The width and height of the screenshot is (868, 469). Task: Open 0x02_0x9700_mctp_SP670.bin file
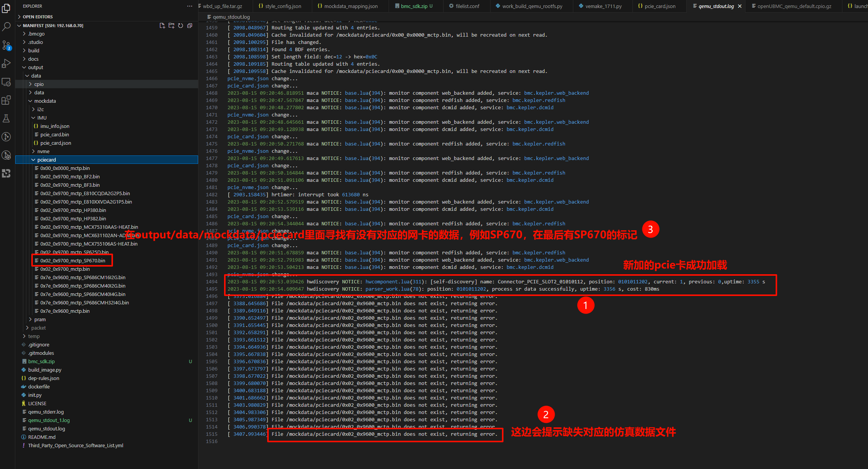(73, 260)
